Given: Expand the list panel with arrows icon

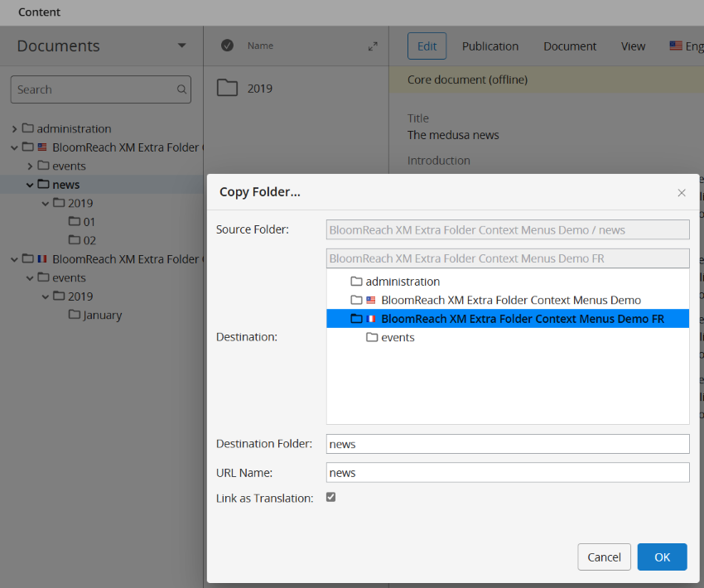Looking at the screenshot, I should tap(373, 46).
